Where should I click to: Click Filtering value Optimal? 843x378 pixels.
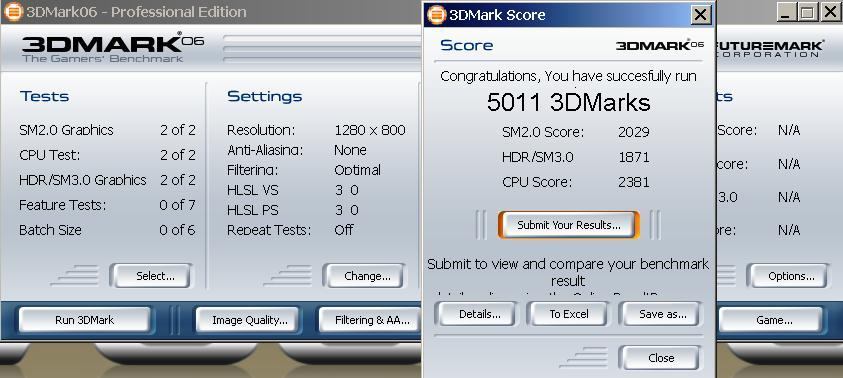pyautogui.click(x=357, y=170)
